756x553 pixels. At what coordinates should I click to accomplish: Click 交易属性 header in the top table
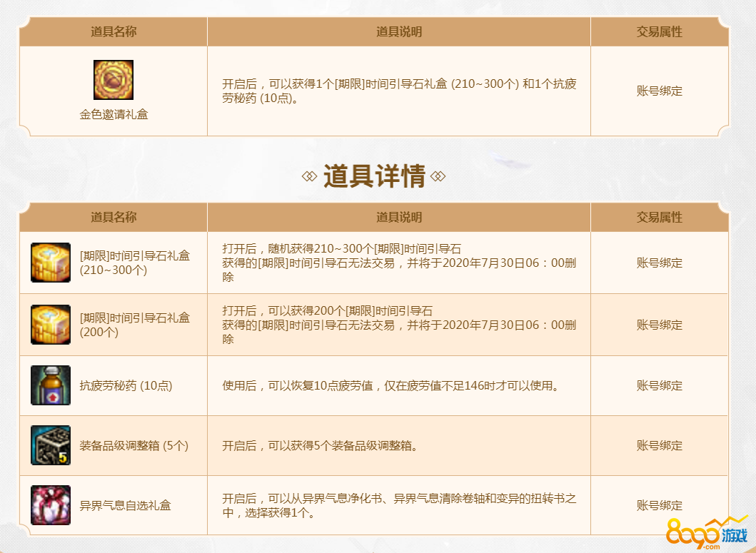click(x=659, y=32)
